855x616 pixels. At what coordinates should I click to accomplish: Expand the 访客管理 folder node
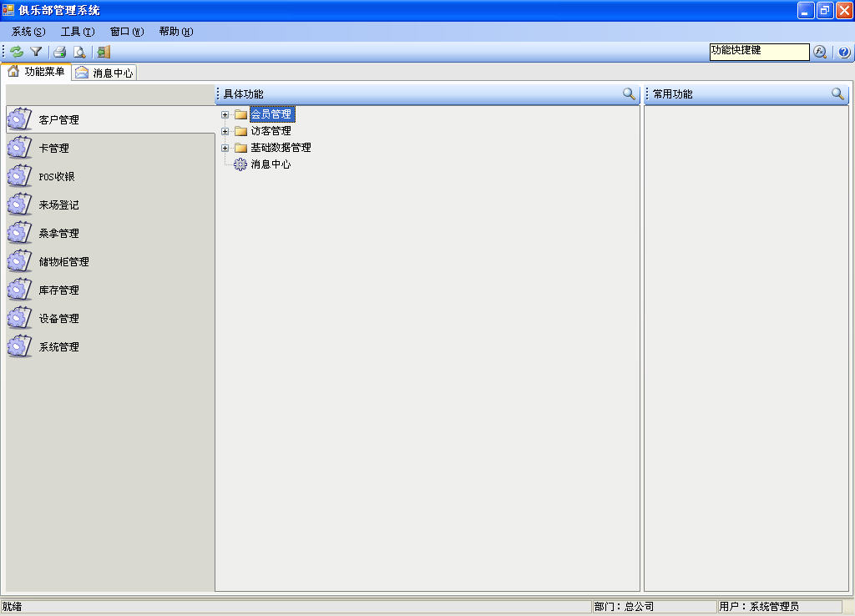pos(225,131)
